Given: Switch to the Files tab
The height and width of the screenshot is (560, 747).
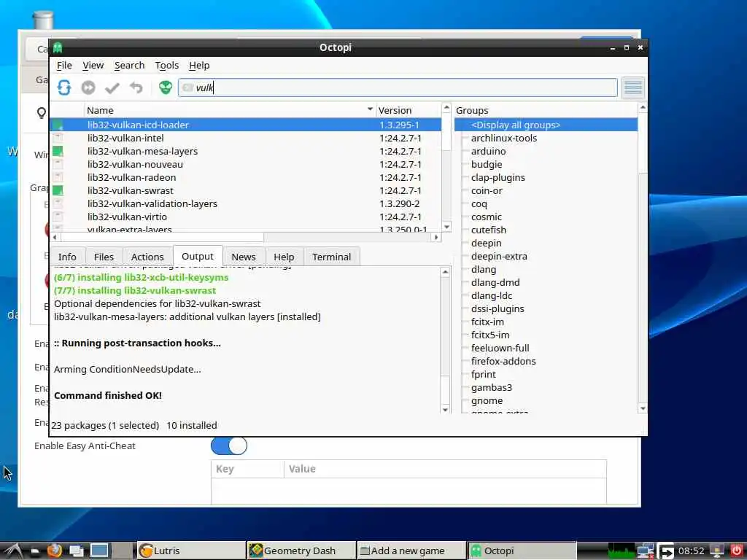Looking at the screenshot, I should pos(104,257).
